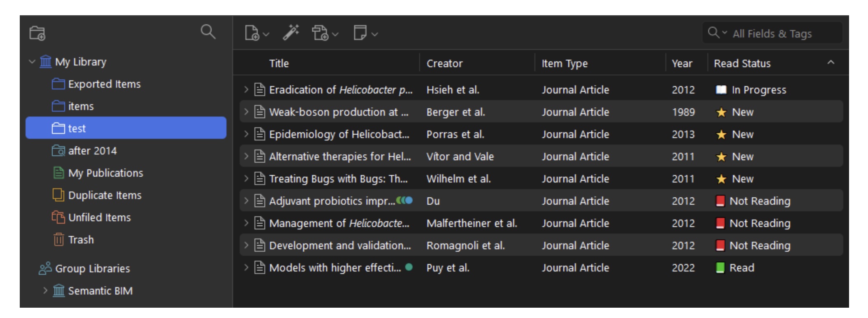
Task: Click the My Publications document icon
Action: [x=58, y=173]
